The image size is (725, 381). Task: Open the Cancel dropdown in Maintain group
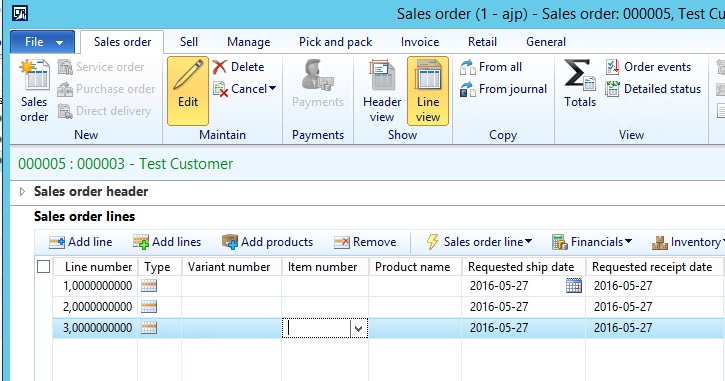coord(245,89)
